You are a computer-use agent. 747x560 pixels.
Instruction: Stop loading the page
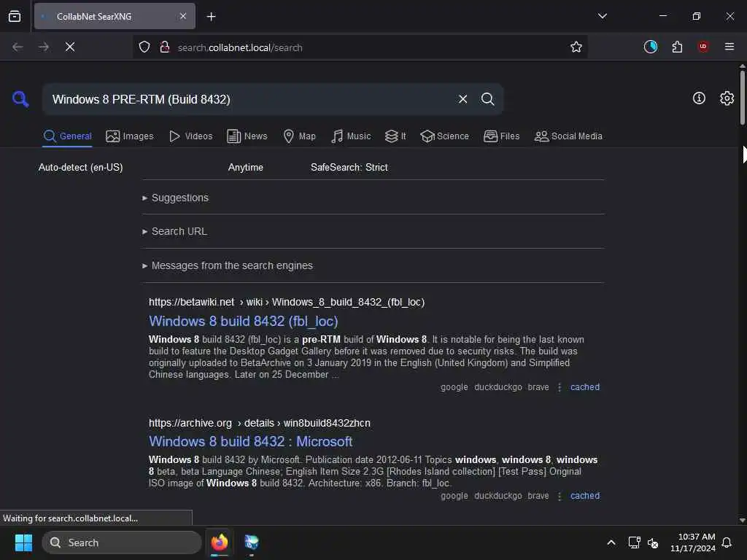(70, 47)
